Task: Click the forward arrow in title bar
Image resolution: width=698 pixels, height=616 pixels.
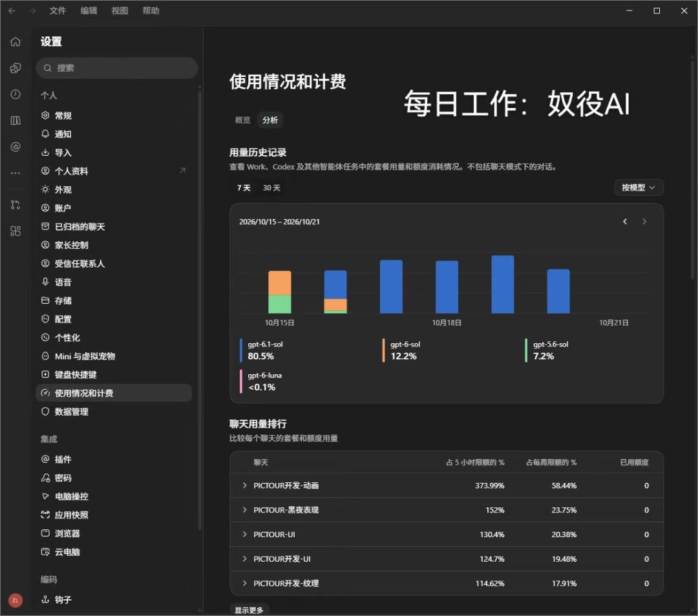Action: point(32,11)
